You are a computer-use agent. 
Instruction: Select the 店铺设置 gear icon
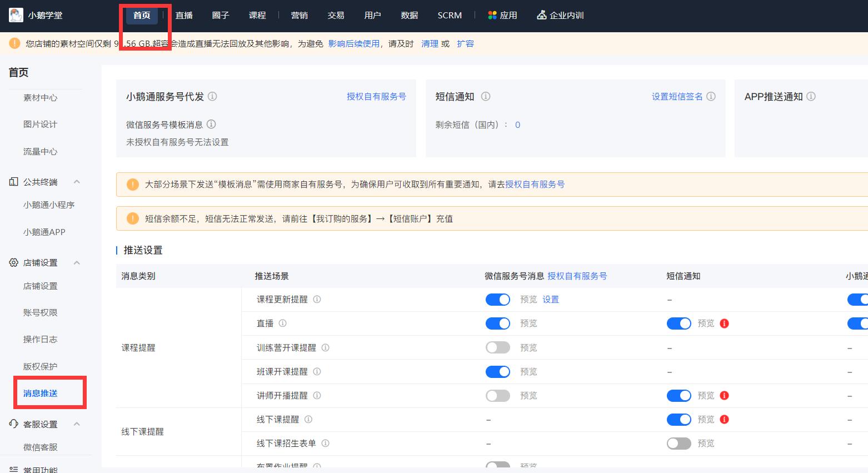13,262
